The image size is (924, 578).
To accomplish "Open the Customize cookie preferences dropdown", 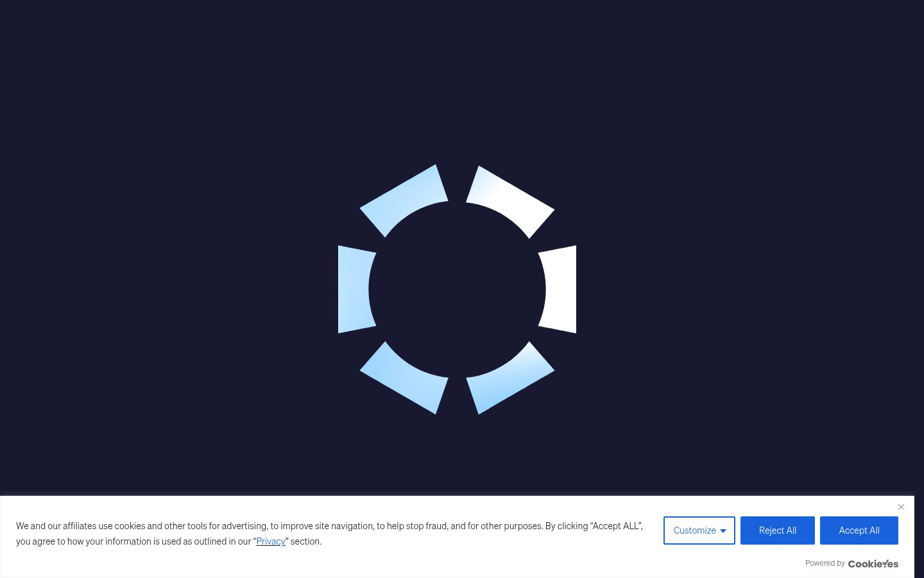I will coord(699,530).
